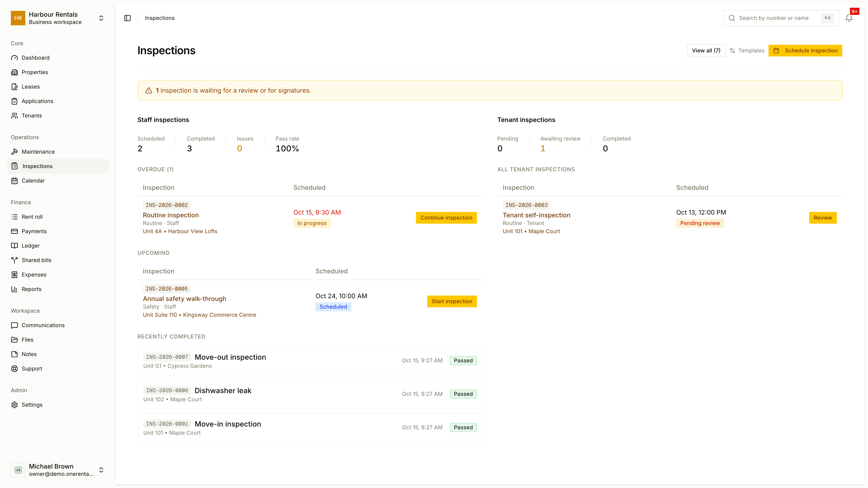
Task: Open the Templates link
Action: (x=747, y=51)
